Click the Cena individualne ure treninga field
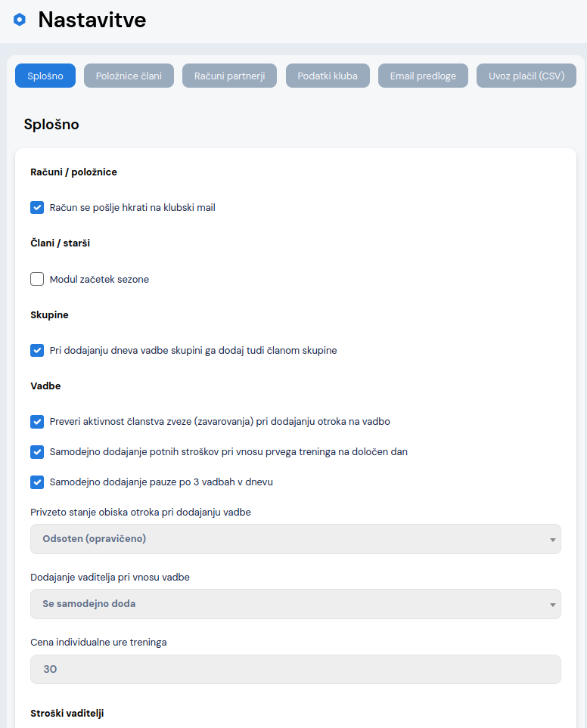The image size is (587, 728). coord(295,669)
